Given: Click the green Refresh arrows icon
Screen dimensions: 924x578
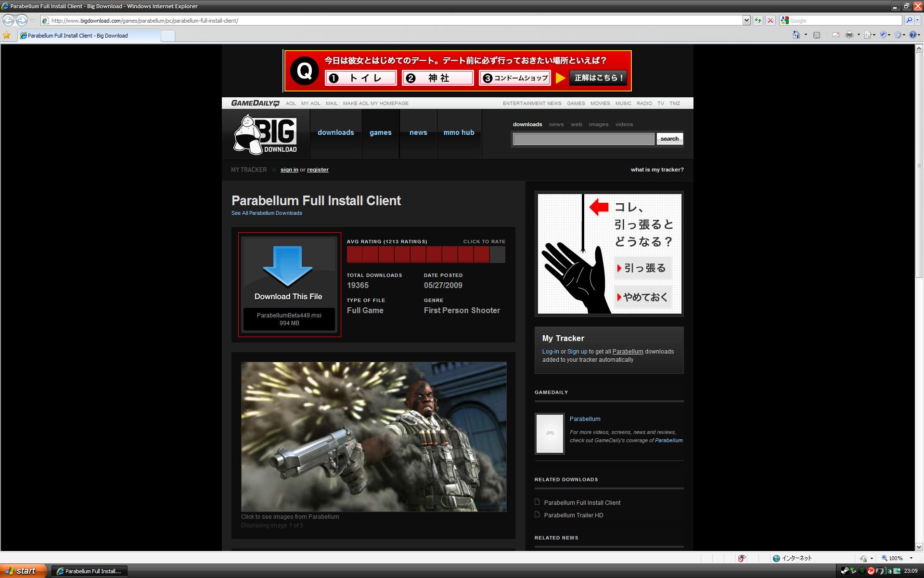Looking at the screenshot, I should [758, 20].
